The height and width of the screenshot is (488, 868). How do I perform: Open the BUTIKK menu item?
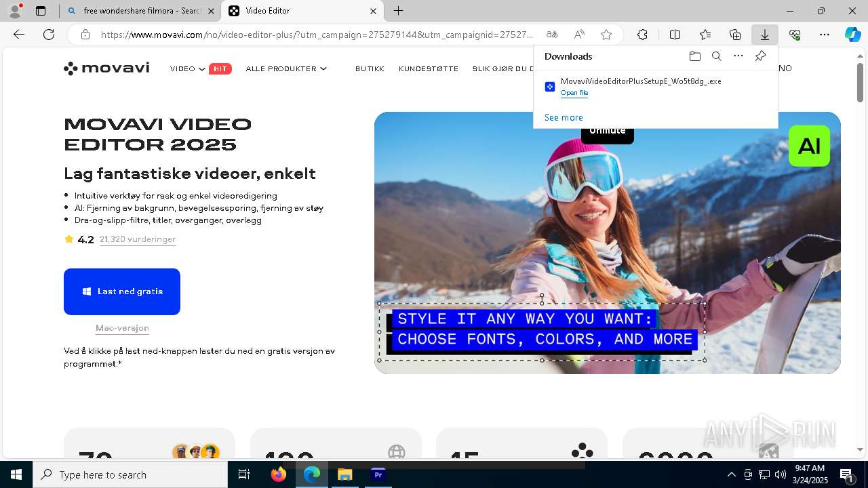point(370,68)
